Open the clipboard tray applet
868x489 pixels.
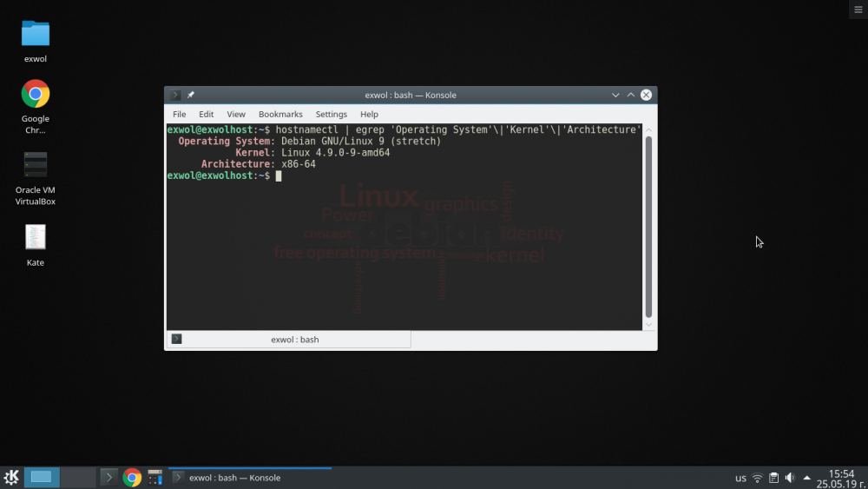774,478
